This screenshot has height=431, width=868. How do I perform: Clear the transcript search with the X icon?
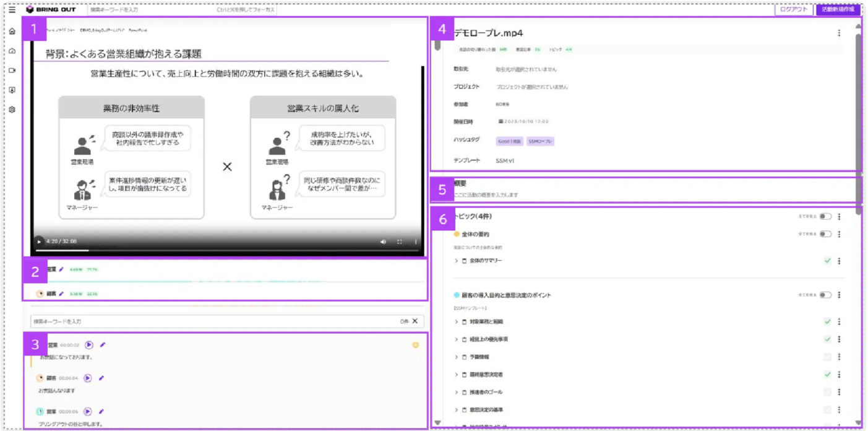[x=415, y=321]
